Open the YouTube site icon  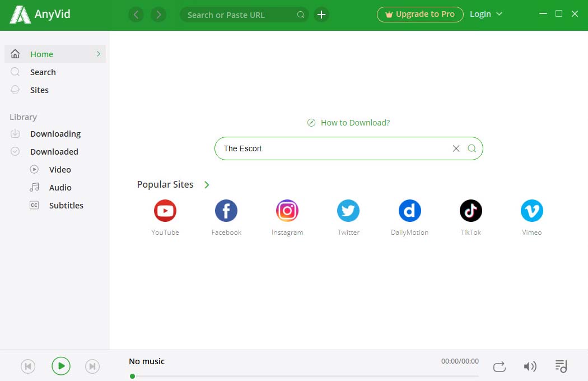[165, 211]
